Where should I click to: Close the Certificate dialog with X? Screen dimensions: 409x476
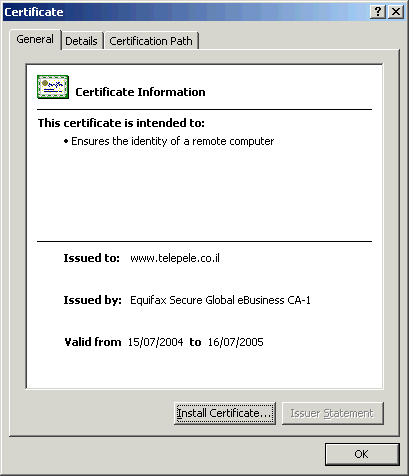[396, 12]
